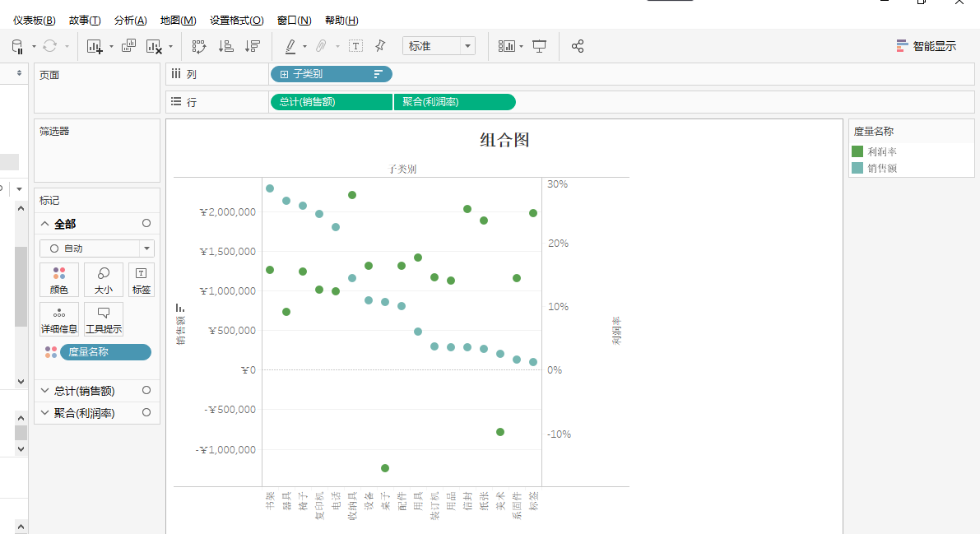980x534 pixels.
Task: Click 利润率 green legend color swatch
Action: 857,151
